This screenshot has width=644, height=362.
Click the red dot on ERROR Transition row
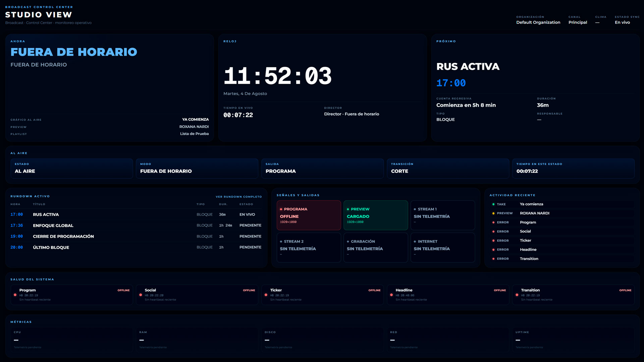(x=493, y=259)
